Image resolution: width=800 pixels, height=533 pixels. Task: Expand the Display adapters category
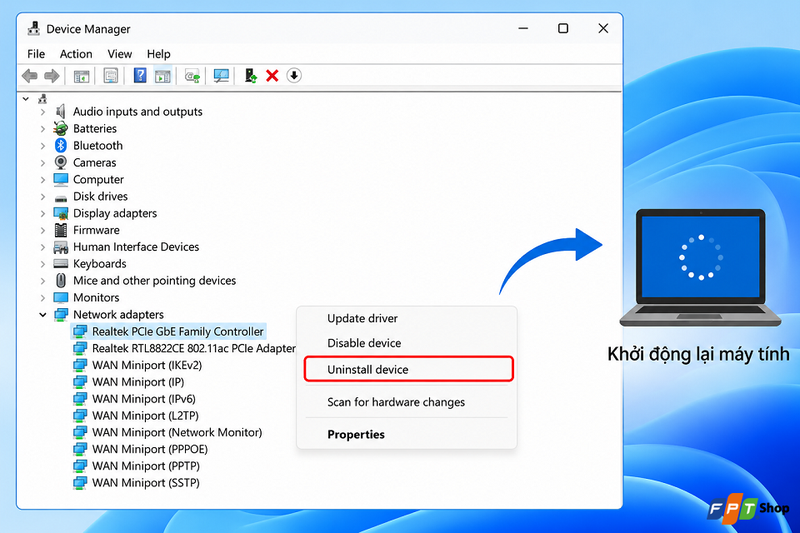point(43,213)
